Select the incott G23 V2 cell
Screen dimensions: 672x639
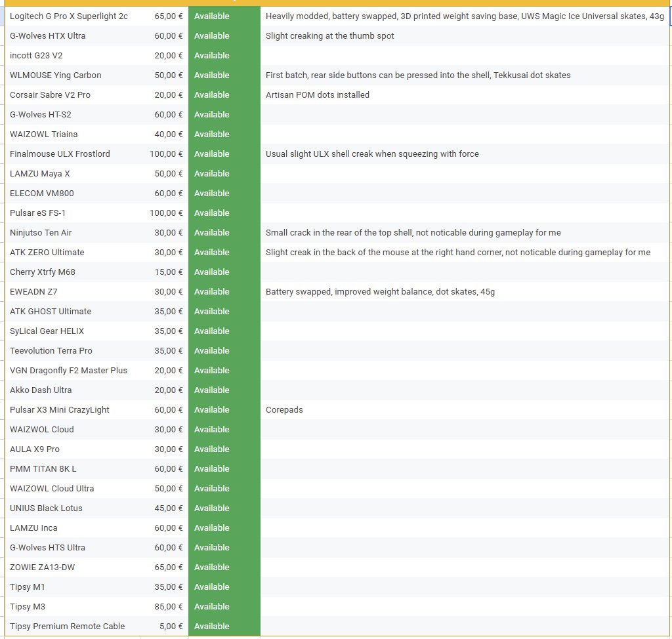pos(73,56)
